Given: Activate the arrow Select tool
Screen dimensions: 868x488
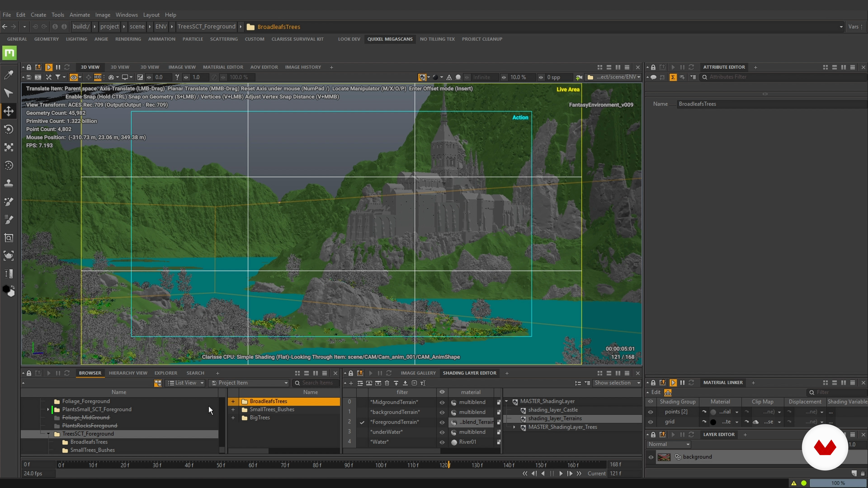Looking at the screenshot, I should (9, 93).
